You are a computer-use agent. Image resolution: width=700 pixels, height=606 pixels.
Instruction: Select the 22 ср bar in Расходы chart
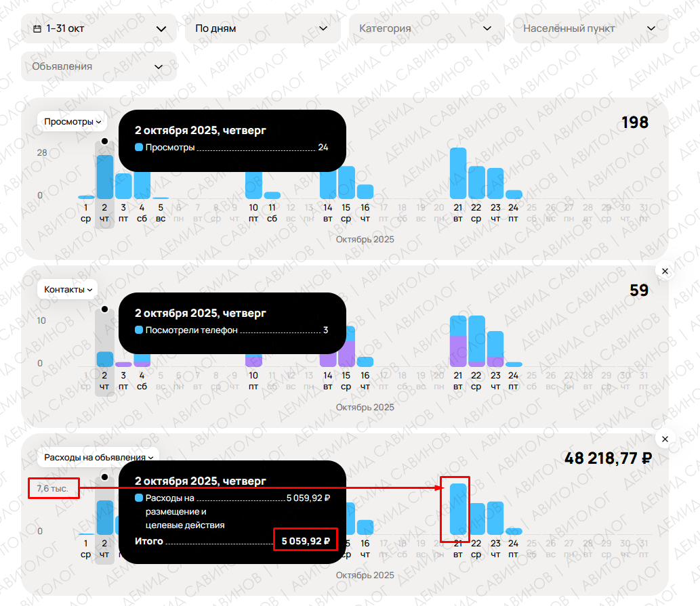click(x=476, y=519)
